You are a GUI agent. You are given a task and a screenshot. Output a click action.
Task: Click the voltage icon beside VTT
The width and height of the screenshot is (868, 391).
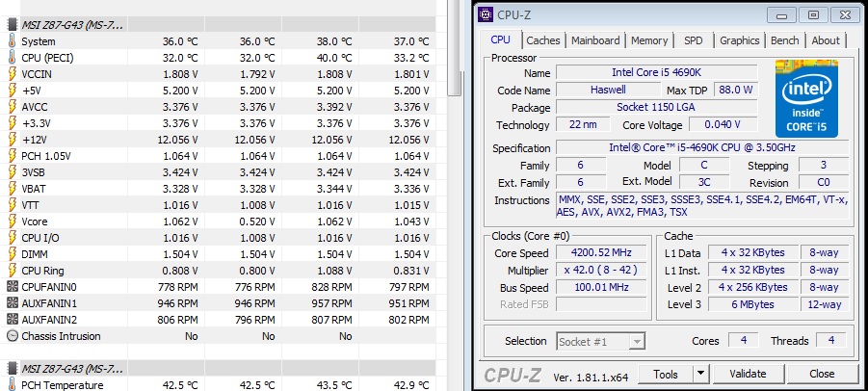pyautogui.click(x=13, y=205)
